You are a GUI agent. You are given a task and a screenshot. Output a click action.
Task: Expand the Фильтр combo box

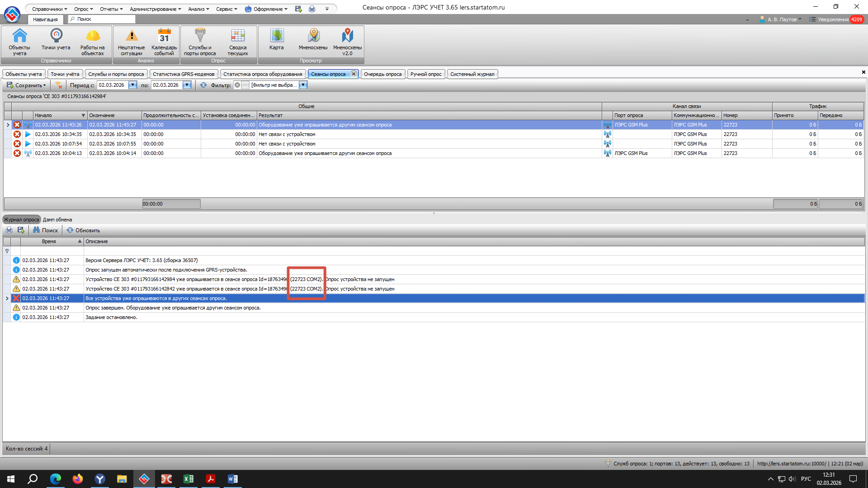coord(303,85)
